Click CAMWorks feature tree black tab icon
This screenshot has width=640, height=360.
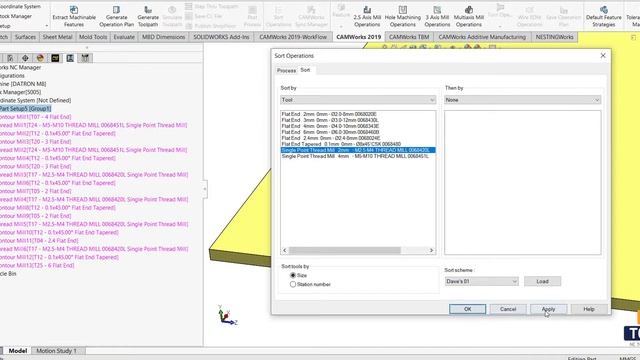55,58
